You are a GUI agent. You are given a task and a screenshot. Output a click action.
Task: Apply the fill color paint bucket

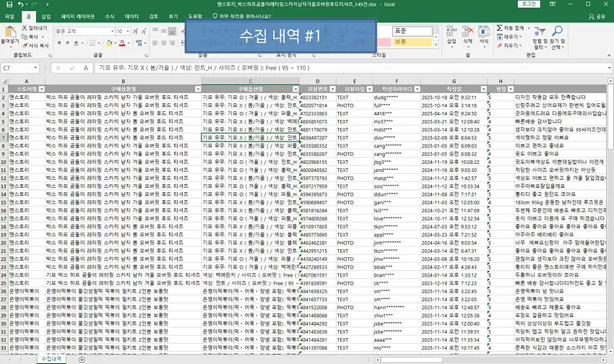coord(109,43)
